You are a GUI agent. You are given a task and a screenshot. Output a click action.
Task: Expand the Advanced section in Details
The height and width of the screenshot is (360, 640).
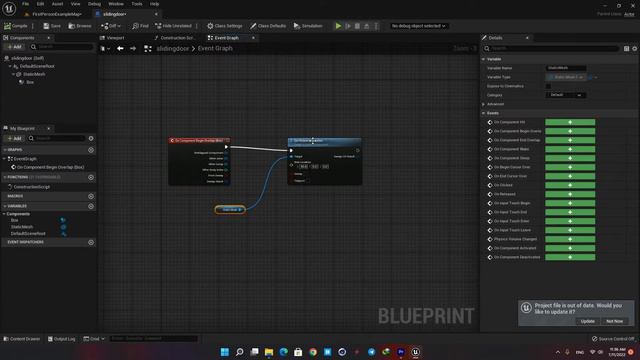click(x=484, y=104)
